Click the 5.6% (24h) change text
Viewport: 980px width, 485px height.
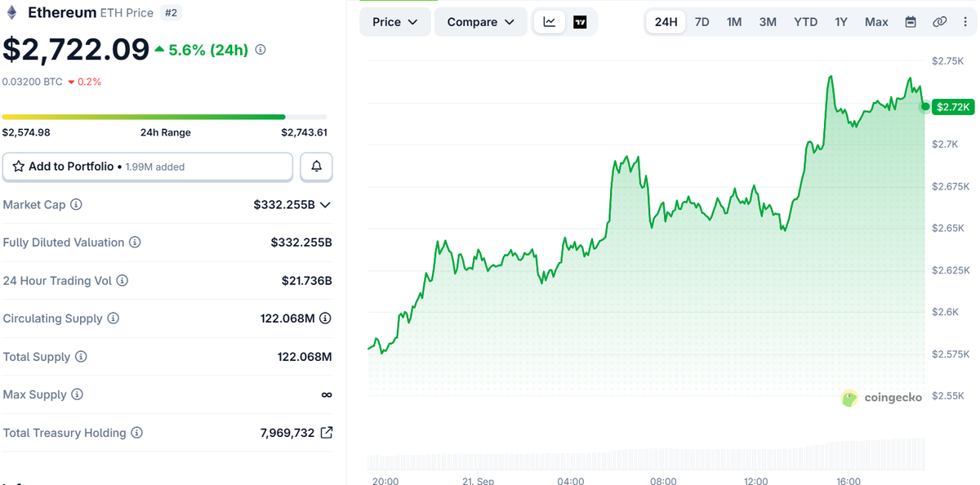(x=208, y=50)
